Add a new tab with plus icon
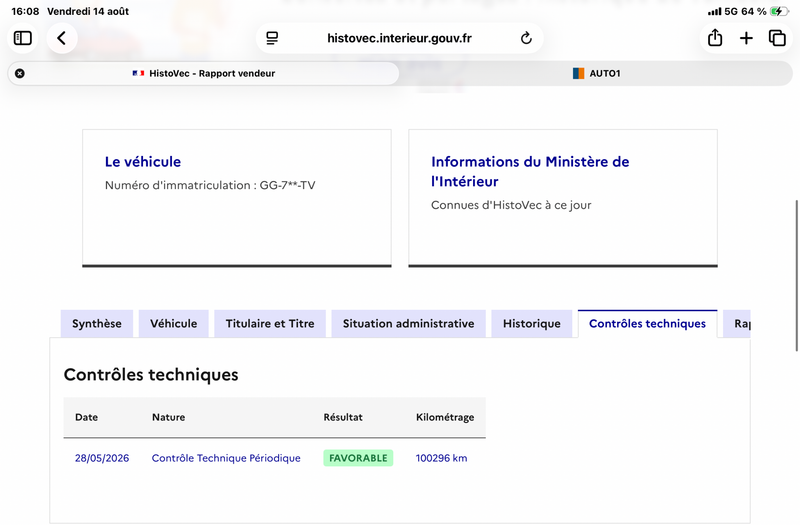This screenshot has width=800, height=525. click(x=746, y=38)
